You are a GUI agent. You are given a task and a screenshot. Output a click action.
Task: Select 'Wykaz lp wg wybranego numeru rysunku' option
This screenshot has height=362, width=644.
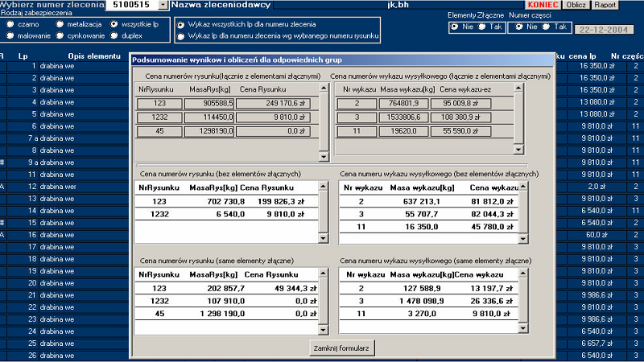(180, 36)
